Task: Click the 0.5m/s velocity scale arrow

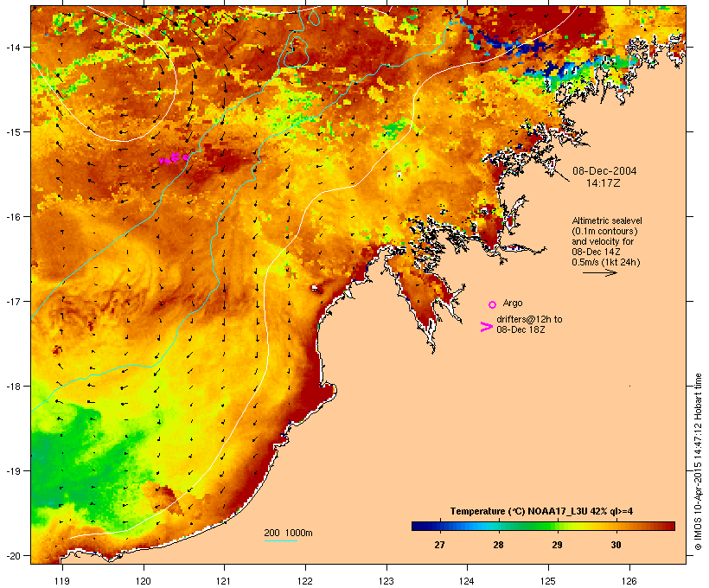Action: (599, 272)
